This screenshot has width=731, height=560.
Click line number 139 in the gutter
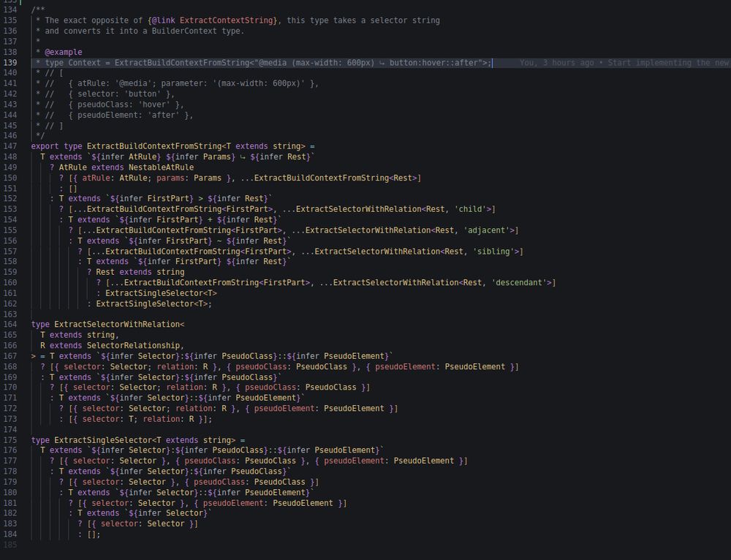(10, 62)
